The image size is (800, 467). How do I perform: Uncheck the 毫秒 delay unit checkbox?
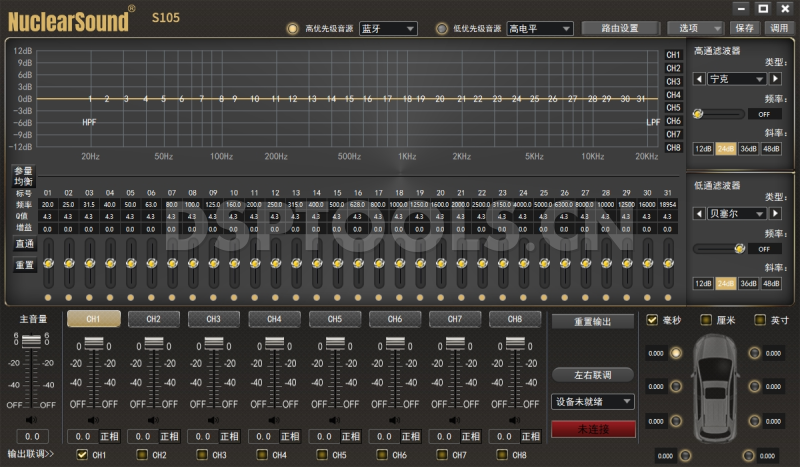click(652, 321)
